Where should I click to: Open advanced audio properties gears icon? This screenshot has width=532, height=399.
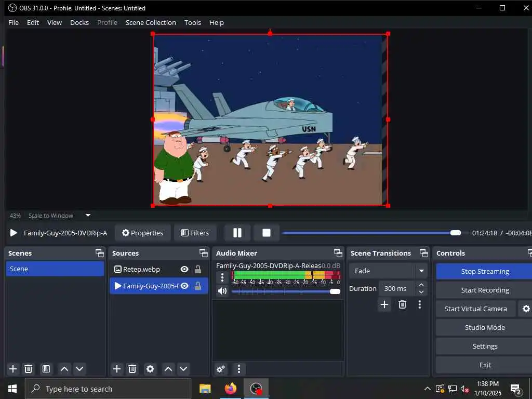(221, 369)
